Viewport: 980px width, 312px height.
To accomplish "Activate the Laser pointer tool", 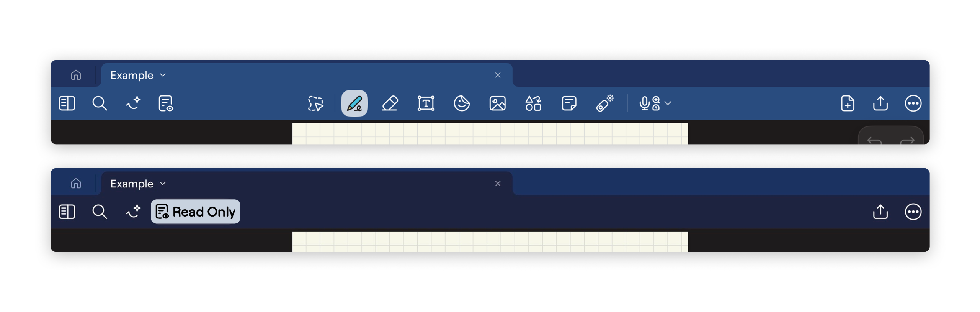I will [605, 103].
